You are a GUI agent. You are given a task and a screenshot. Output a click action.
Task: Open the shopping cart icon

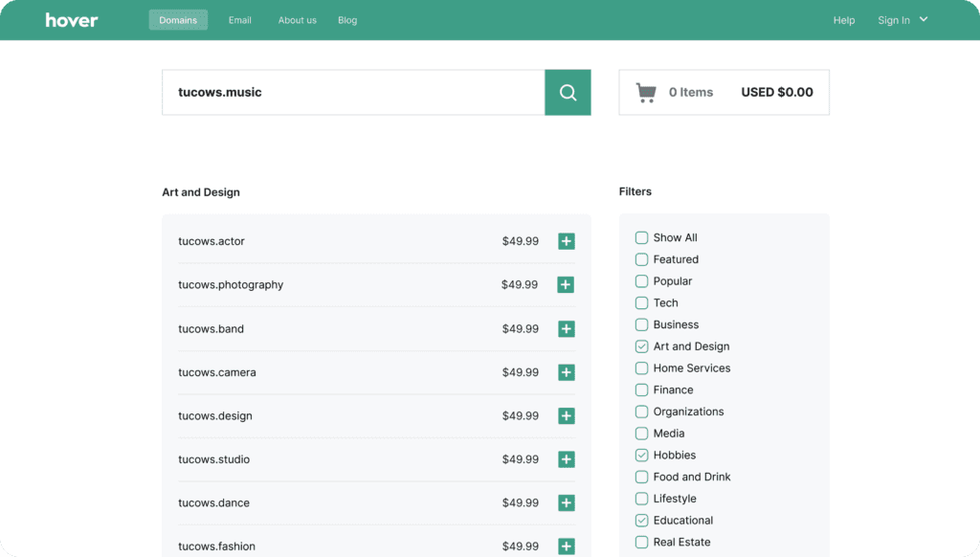coord(646,93)
